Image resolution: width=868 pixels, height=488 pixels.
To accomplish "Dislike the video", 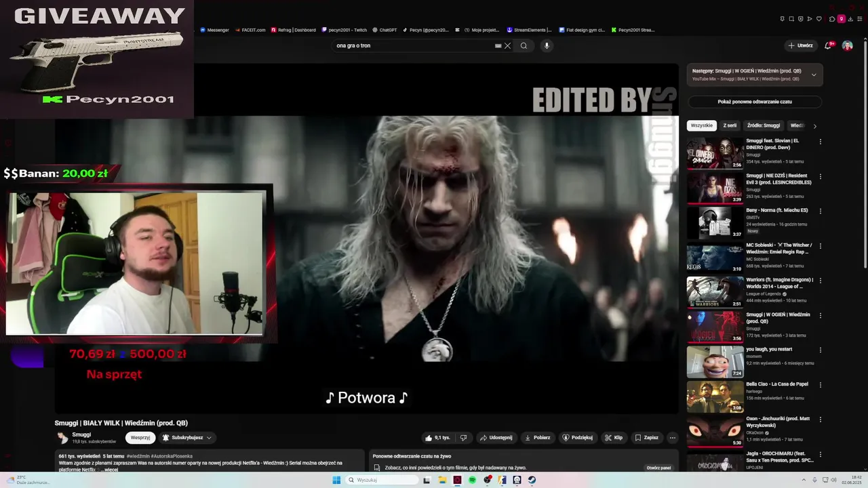I will pyautogui.click(x=463, y=438).
